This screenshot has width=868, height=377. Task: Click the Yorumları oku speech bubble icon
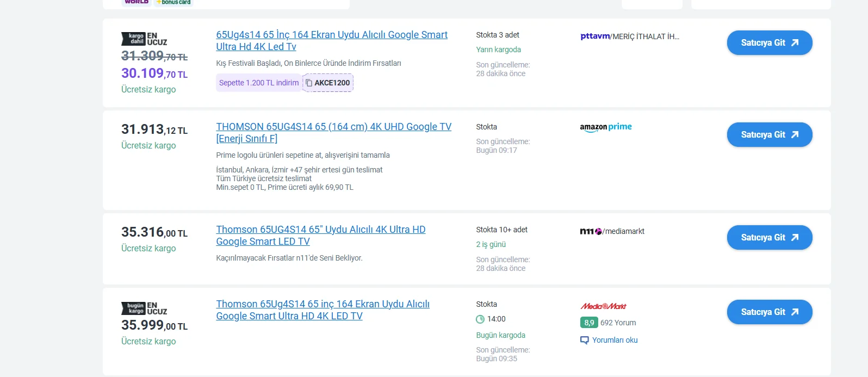click(x=585, y=341)
